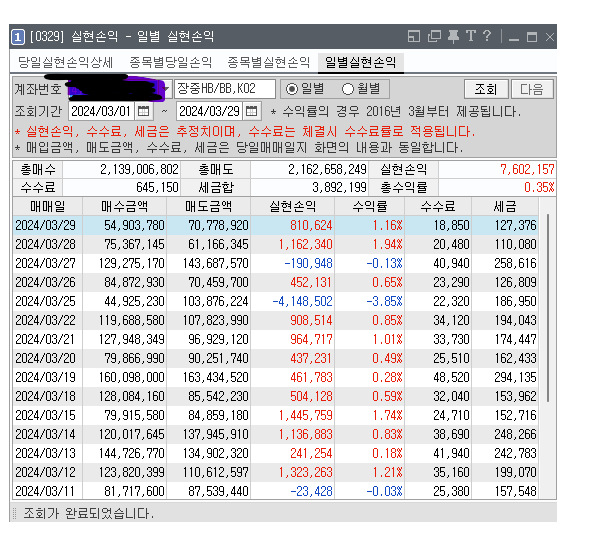Click the 세금 column header
The height and width of the screenshot is (539, 605).
coord(505,206)
